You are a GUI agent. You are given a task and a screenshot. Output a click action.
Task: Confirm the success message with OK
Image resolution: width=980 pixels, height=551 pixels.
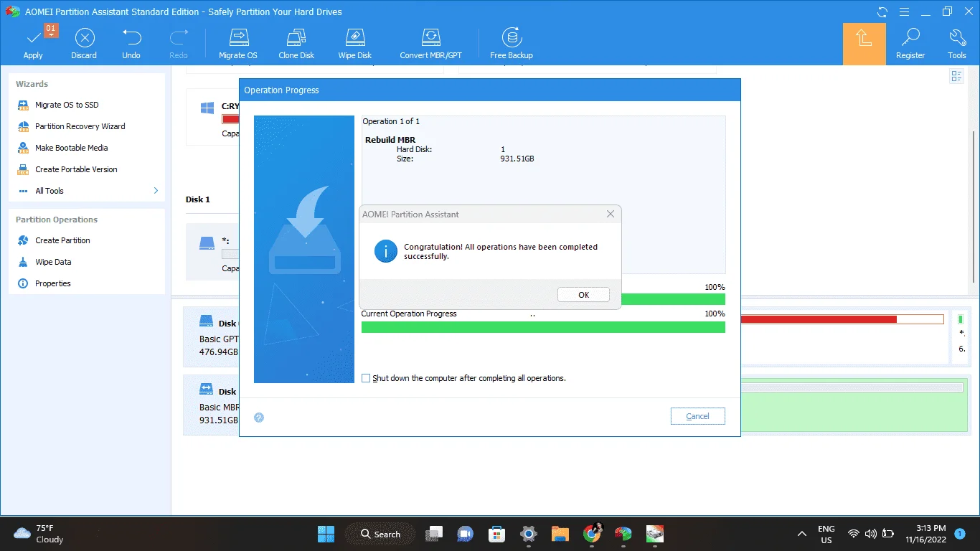point(583,295)
